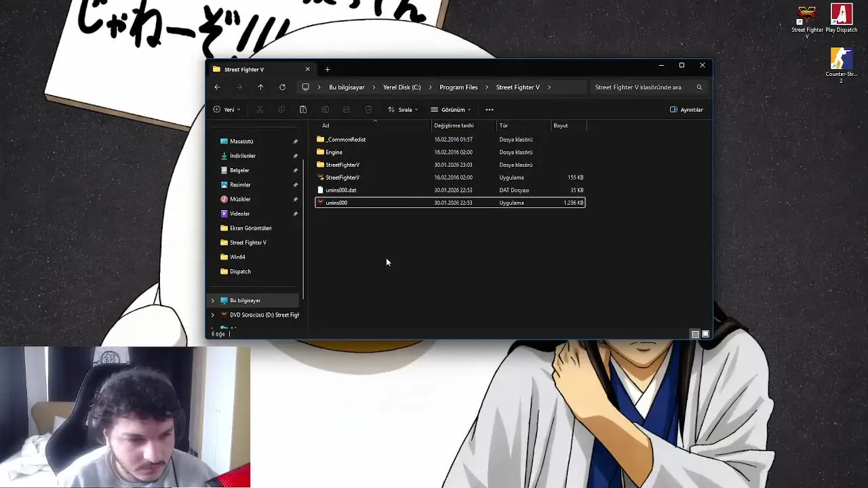Open Resimler in the sidebar
Viewport: 868px width, 488px height.
240,185
